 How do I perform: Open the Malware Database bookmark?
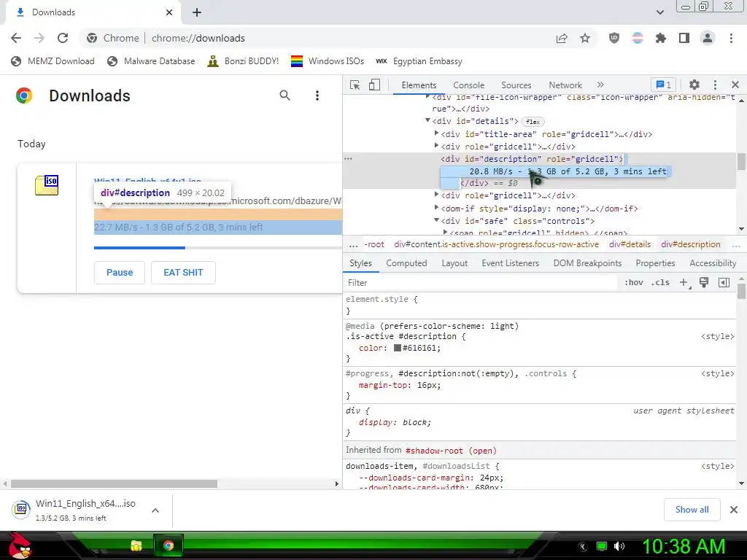pos(152,61)
